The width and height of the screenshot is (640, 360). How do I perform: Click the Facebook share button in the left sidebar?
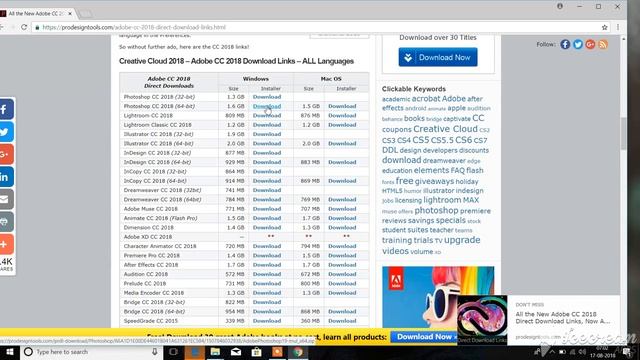(7, 109)
